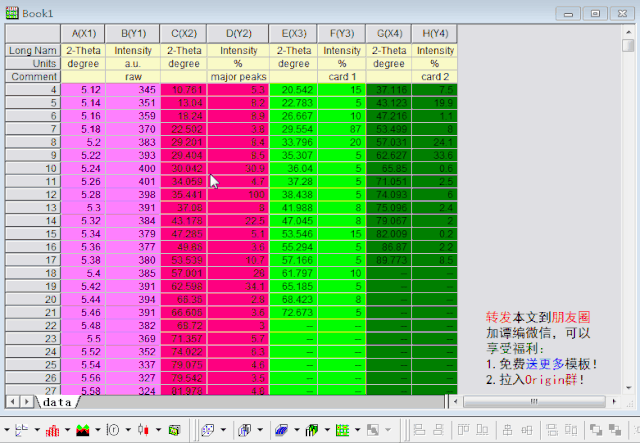Click the 3D scatter plot icon
The width and height of the screenshot is (640, 443).
pyautogui.click(x=207, y=430)
